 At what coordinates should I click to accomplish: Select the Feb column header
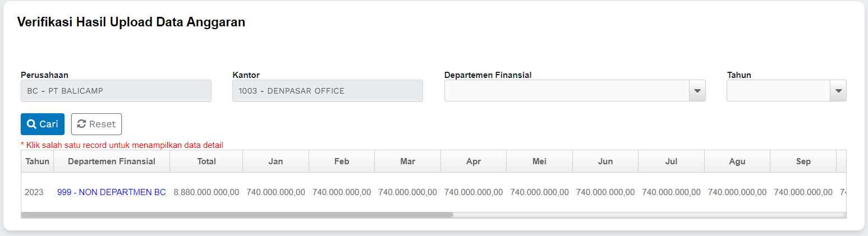342,161
